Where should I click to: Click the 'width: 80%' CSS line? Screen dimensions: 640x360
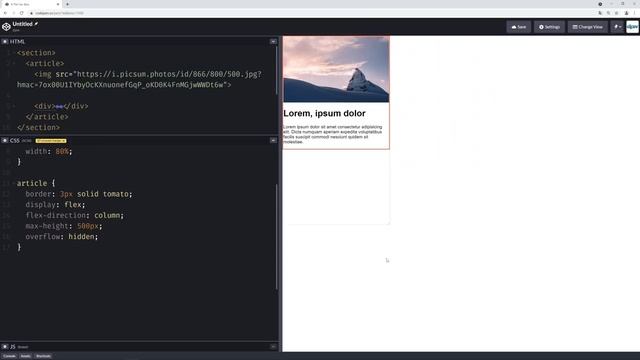pos(49,151)
